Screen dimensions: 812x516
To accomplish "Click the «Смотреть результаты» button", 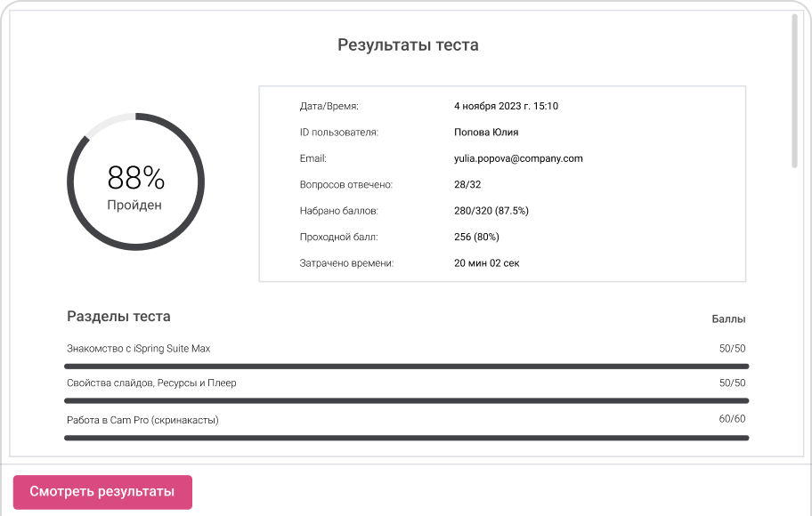I will (x=101, y=490).
